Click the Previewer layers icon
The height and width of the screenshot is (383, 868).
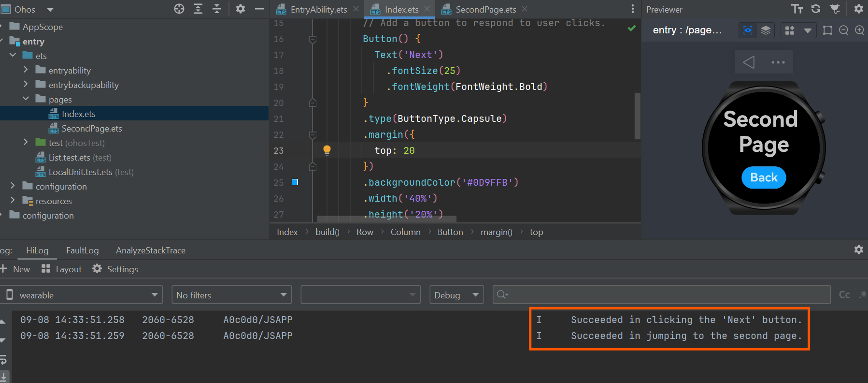coord(766,30)
